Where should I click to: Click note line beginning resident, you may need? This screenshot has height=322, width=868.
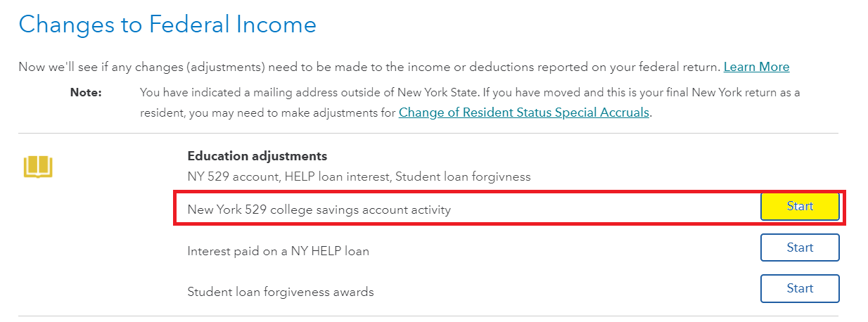tap(267, 112)
